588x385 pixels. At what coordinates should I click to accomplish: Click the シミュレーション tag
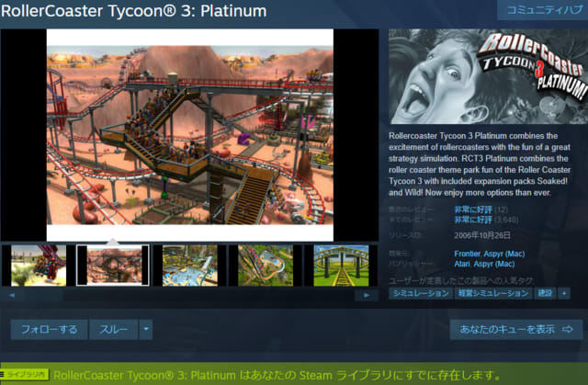click(x=421, y=293)
